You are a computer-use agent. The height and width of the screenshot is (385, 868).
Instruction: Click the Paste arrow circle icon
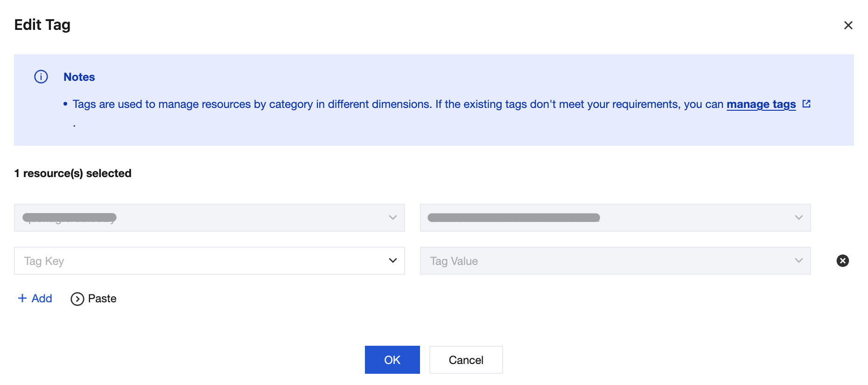pyautogui.click(x=77, y=299)
